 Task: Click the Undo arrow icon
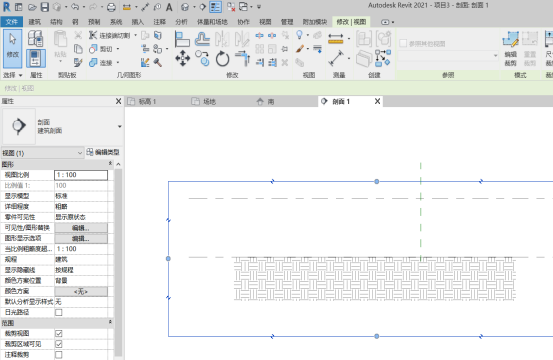pos(75,7)
